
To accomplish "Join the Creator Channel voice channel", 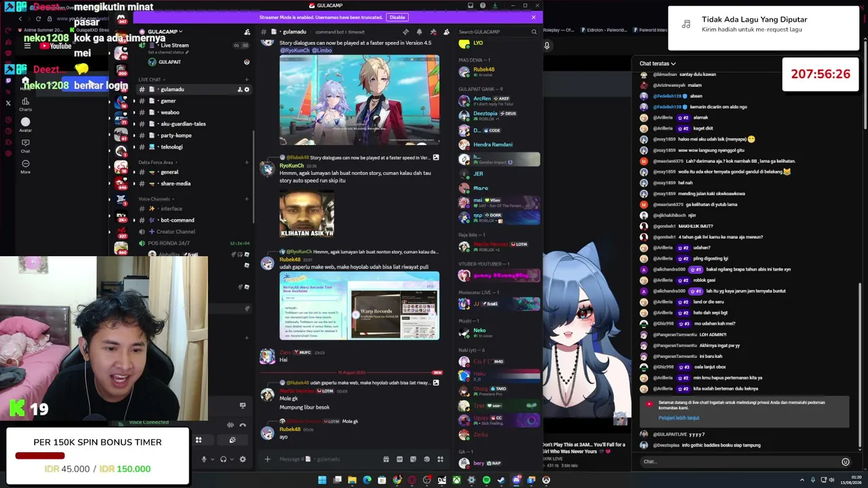I will [195, 232].
